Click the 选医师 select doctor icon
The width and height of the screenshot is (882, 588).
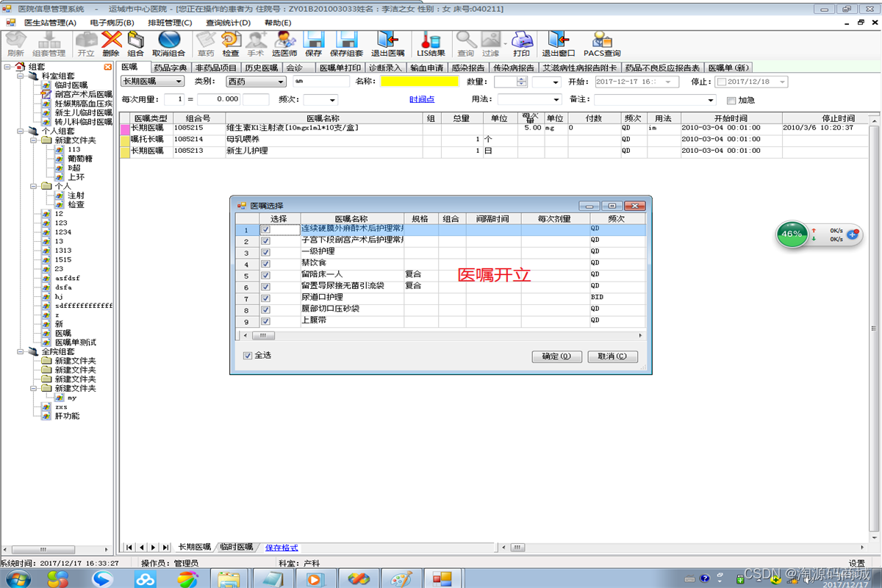click(x=284, y=43)
